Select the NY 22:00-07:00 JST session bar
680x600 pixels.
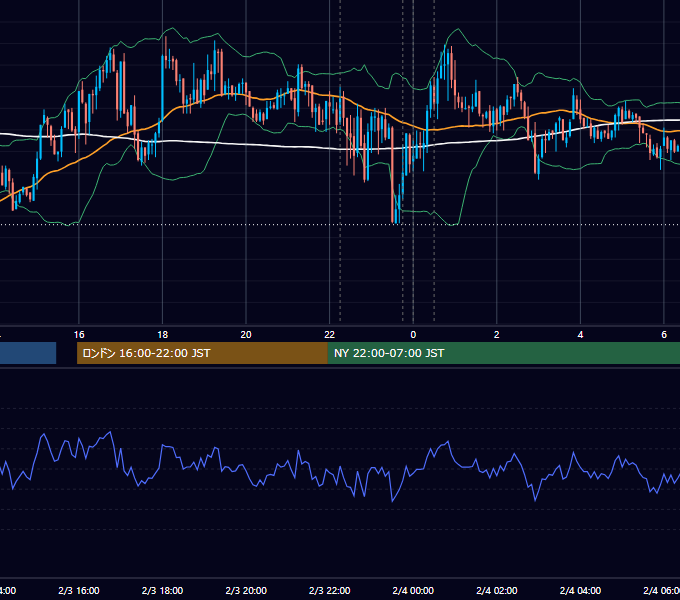503,353
